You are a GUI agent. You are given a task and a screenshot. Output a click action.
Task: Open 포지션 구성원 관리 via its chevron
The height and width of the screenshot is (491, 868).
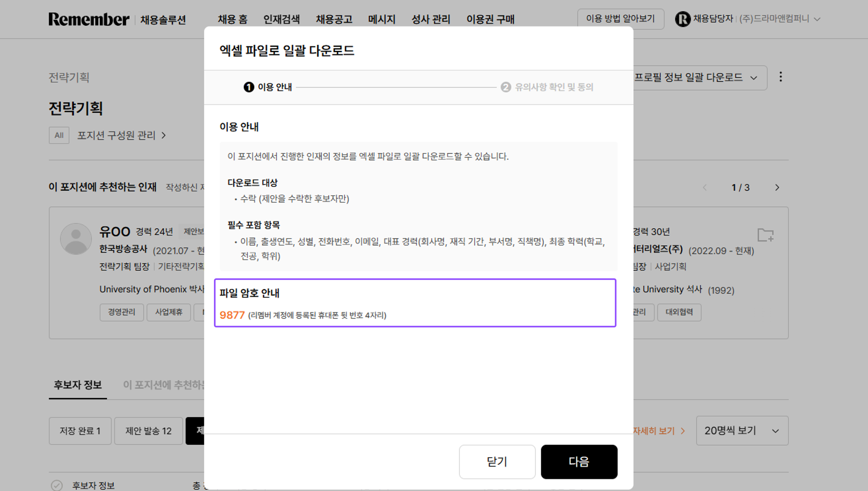[x=164, y=135]
